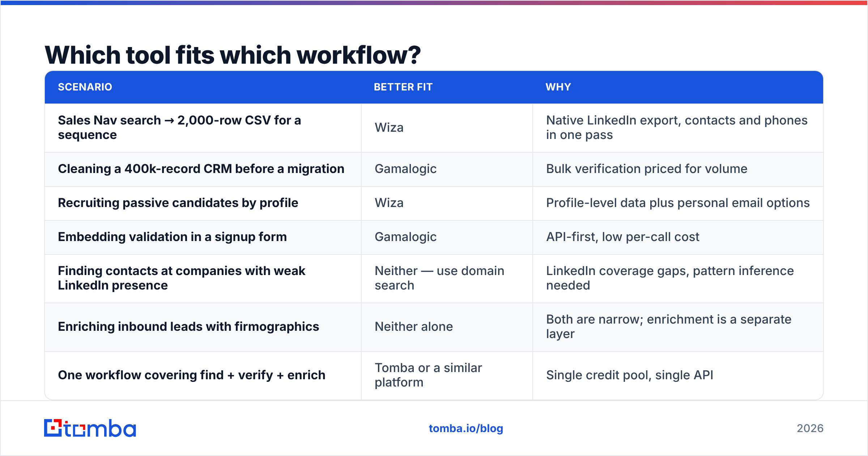Click Wiza in the Recruiting row
Screen dimensions: 868x456
click(389, 203)
